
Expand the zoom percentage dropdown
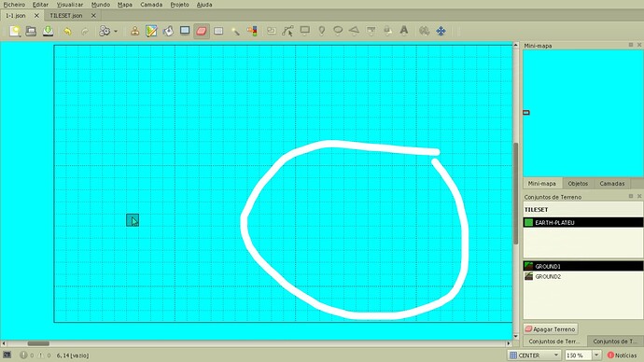[x=596, y=355]
